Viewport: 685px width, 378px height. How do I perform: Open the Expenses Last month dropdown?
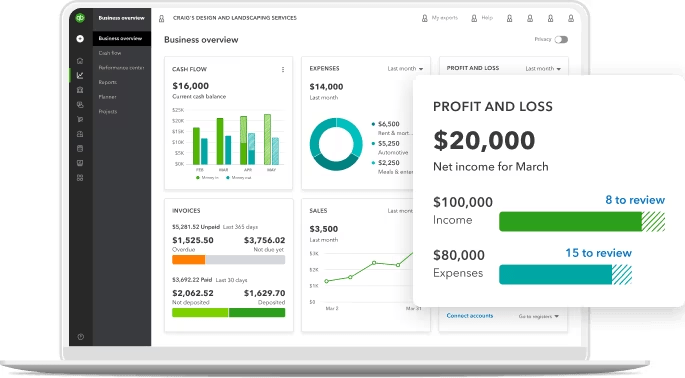click(405, 69)
